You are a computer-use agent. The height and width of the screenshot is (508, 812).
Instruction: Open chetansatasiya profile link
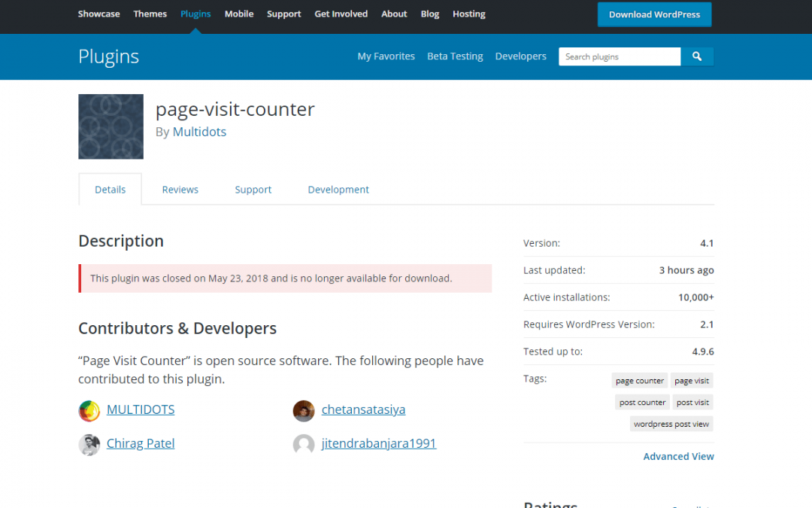(x=363, y=409)
